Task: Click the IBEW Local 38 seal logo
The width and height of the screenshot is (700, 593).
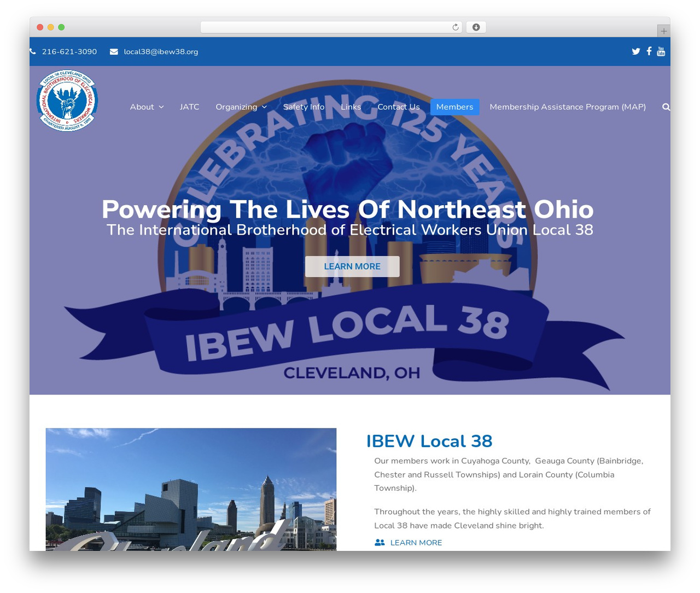Action: (67, 101)
